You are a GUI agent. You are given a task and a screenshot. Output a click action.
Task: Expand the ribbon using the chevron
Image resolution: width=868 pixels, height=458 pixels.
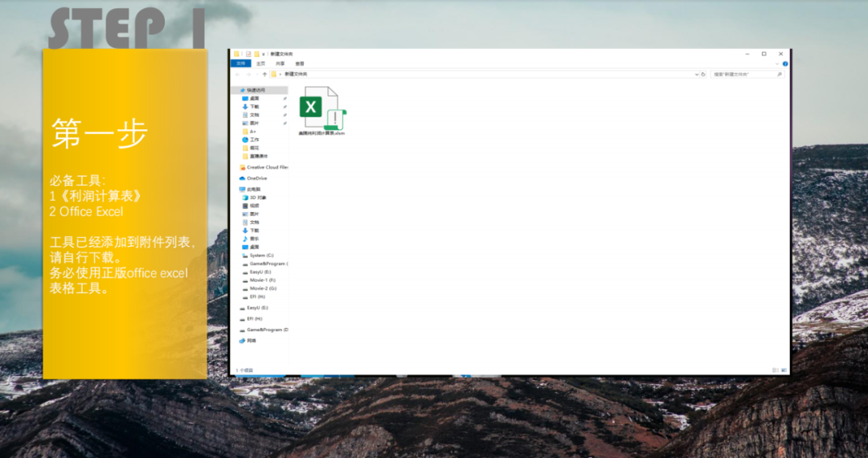click(778, 63)
